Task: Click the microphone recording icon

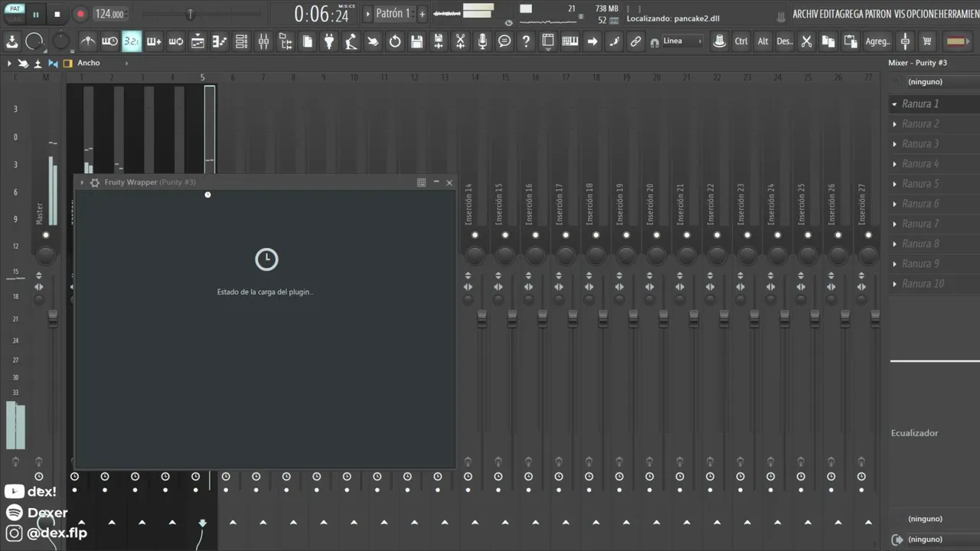Action: [482, 41]
